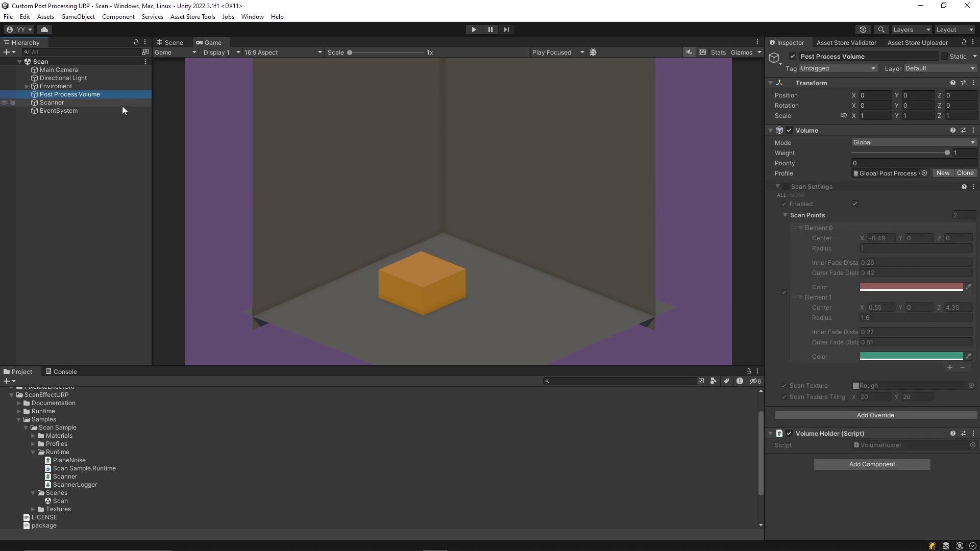Screen dimensions: 980x551
Task: Click the Pause button in toolbar
Action: pyautogui.click(x=490, y=29)
